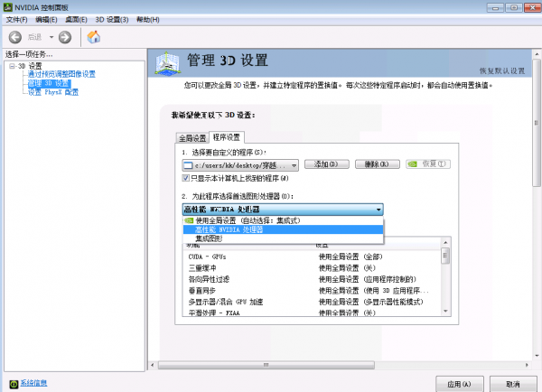This screenshot has width=542, height=392.
Task: Click the NVIDIA logo in title bar
Action: coord(7,7)
